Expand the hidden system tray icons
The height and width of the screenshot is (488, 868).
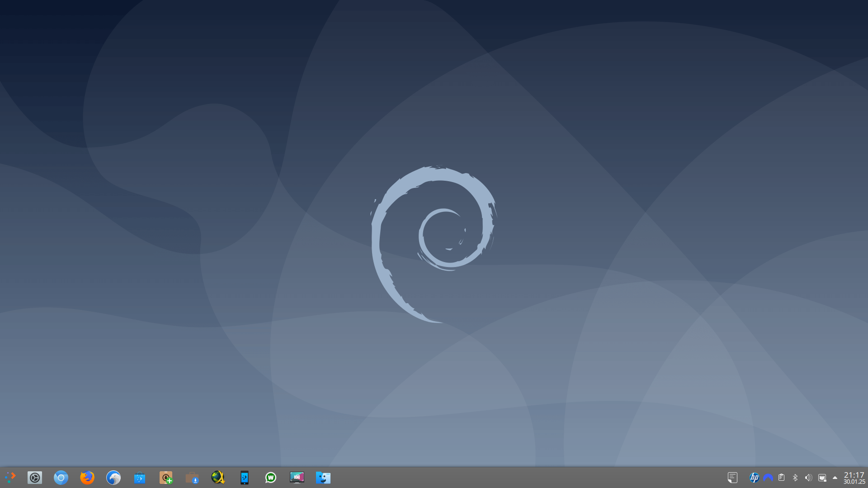[835, 478]
